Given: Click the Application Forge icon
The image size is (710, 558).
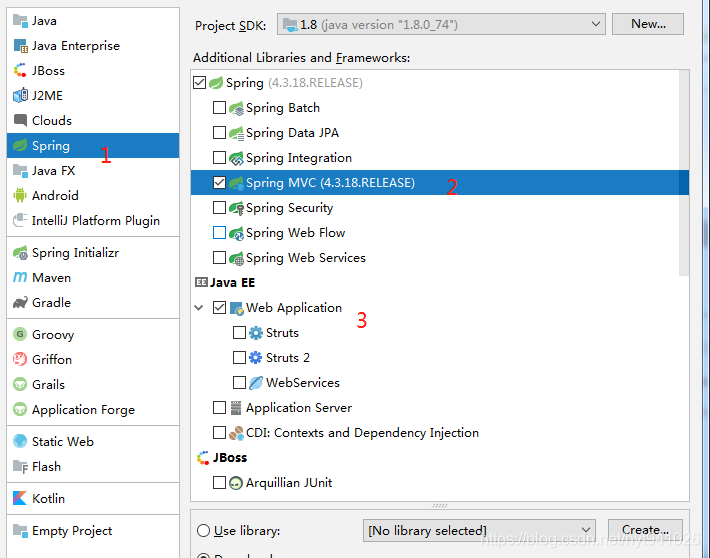Looking at the screenshot, I should pyautogui.click(x=20, y=409).
